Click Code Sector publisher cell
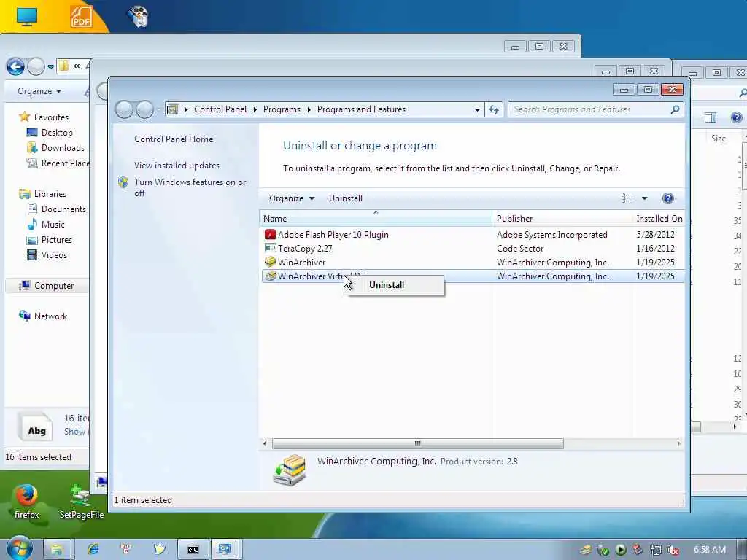 (519, 248)
